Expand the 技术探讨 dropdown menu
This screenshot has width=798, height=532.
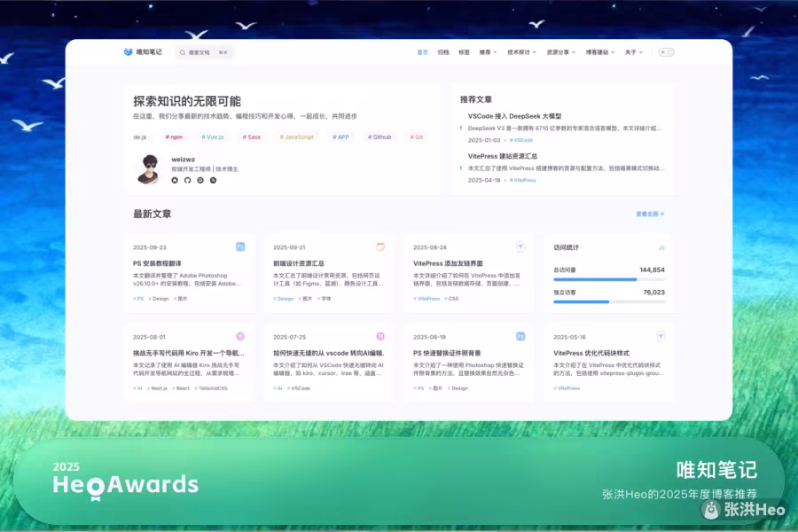point(521,52)
